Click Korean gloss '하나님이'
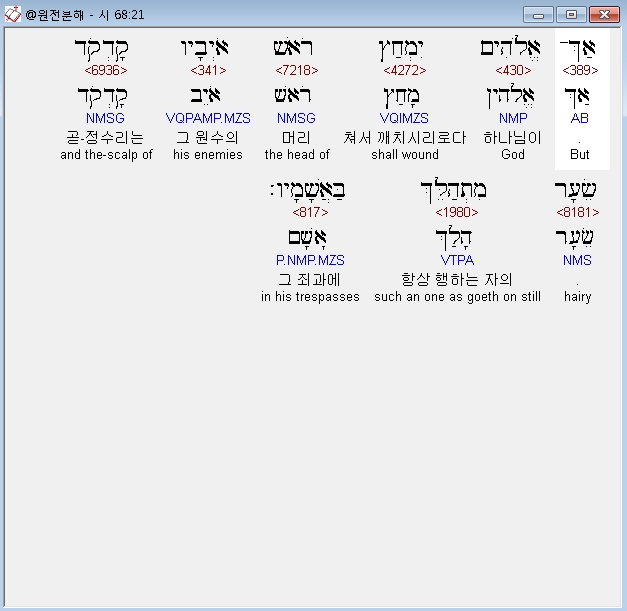The height and width of the screenshot is (611, 627). point(513,138)
